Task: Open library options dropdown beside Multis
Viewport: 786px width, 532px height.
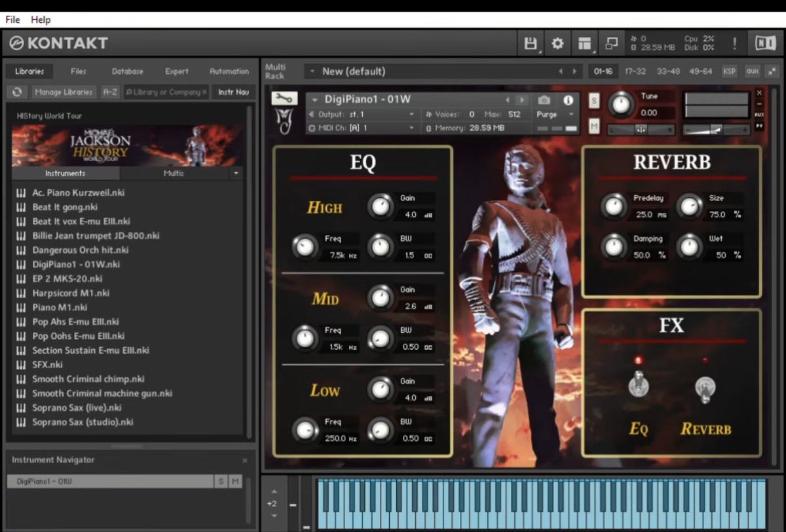Action: 236,174
